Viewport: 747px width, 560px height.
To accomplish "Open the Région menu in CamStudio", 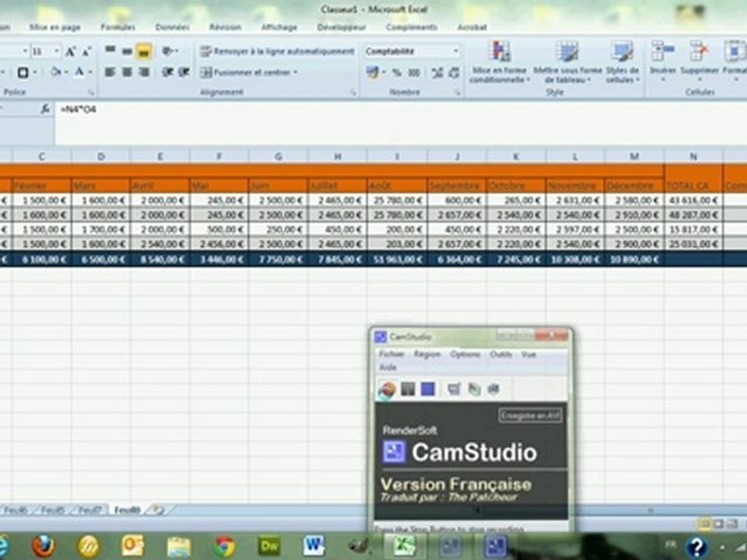I will [427, 354].
